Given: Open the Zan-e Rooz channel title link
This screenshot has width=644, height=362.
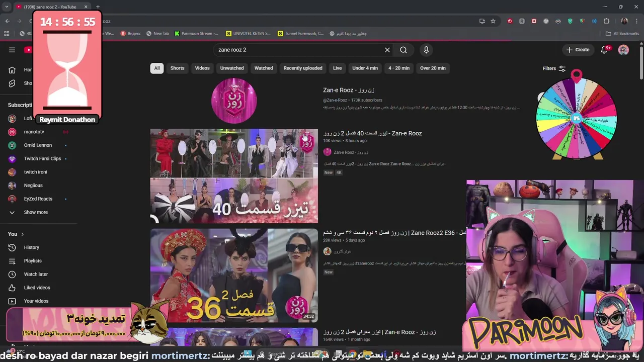Looking at the screenshot, I should 349,90.
